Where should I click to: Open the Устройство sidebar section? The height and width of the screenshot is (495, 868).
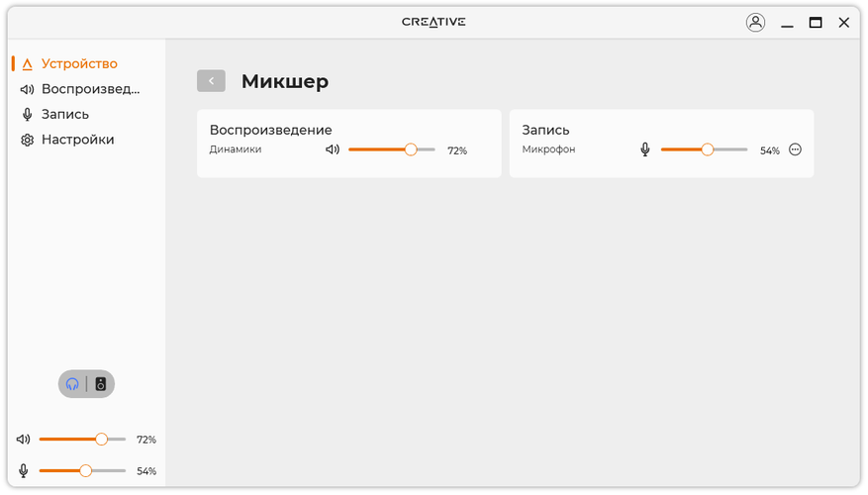click(79, 63)
